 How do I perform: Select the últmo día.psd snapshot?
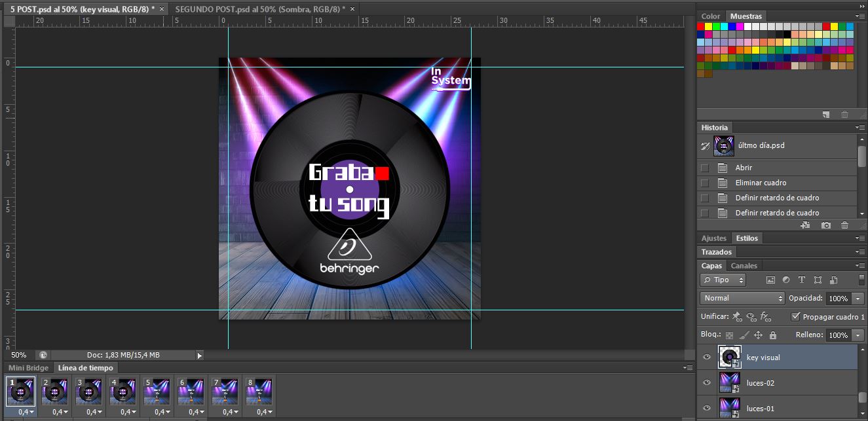pos(777,145)
